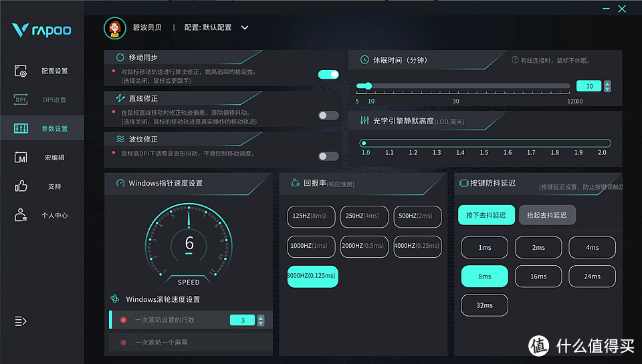Click the Windows滚轮速度 icon

[x=115, y=299]
